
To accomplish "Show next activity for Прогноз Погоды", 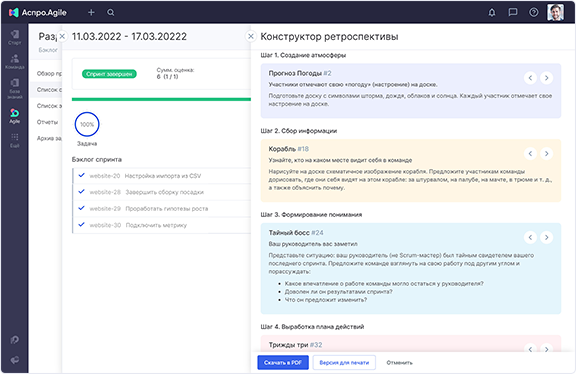I will point(547,78).
